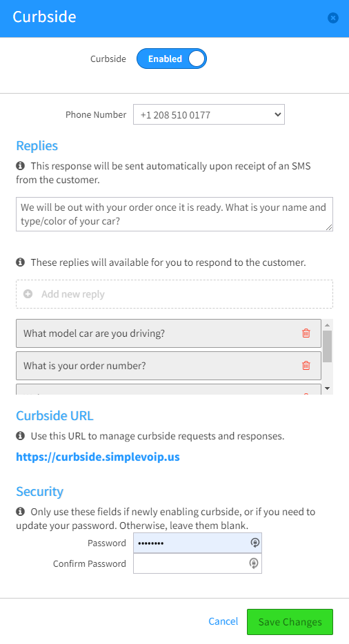This screenshot has width=349, height=644.
Task: Click the plus icon beside Add new reply
Action: click(x=28, y=294)
